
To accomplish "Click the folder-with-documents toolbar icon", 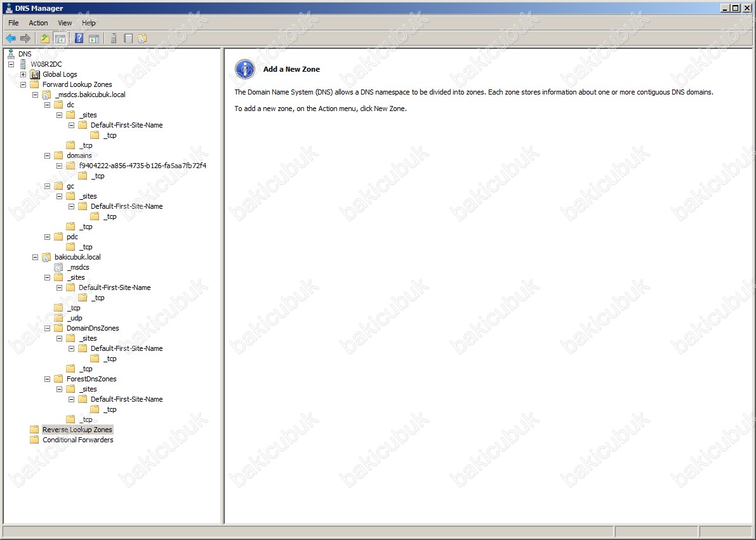I will pyautogui.click(x=142, y=39).
